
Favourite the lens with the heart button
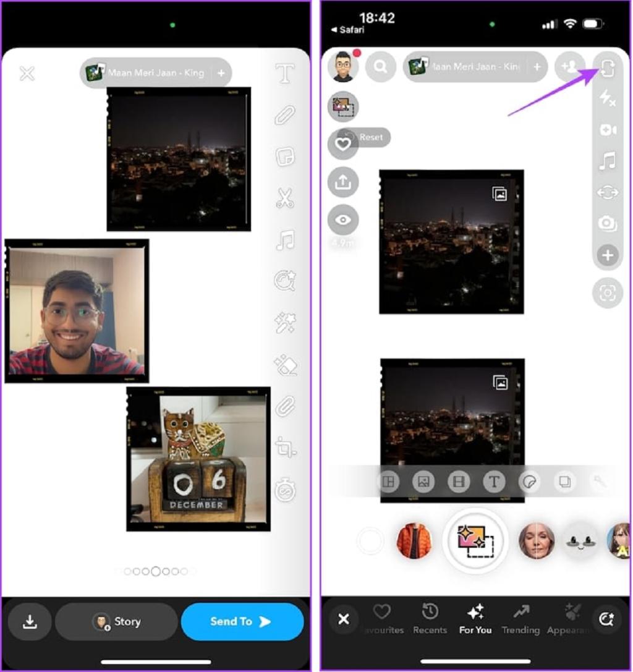343,145
